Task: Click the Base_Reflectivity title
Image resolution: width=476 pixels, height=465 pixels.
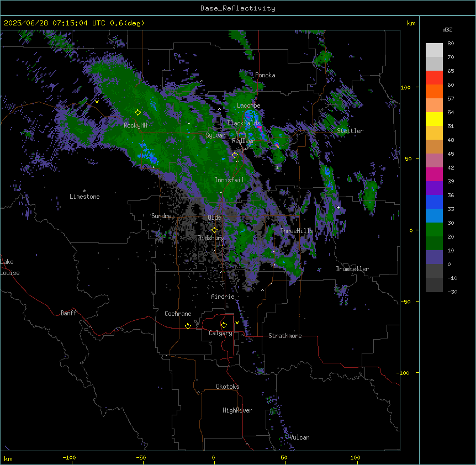Action: pos(238,8)
